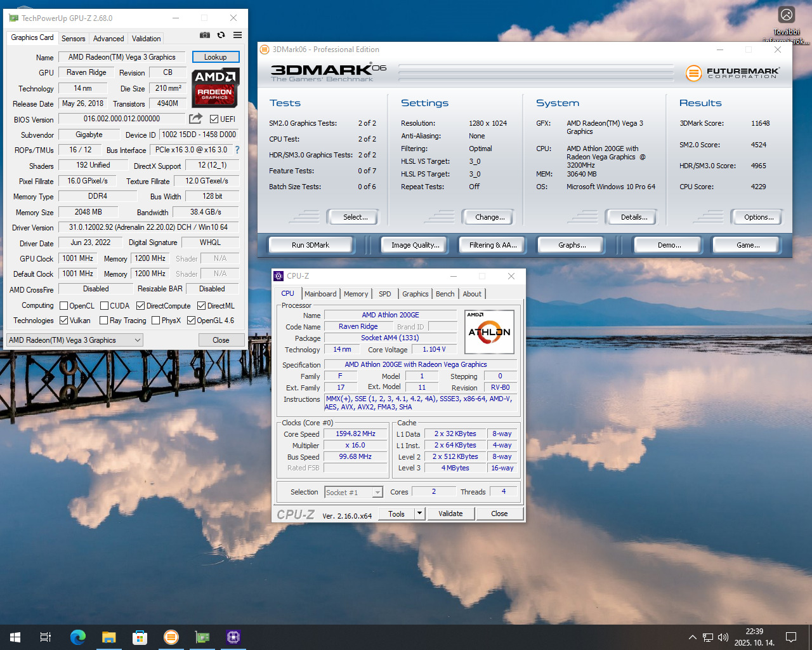Click the 3DMark icon in the taskbar
Viewport: 812px width, 650px height.
(x=171, y=637)
